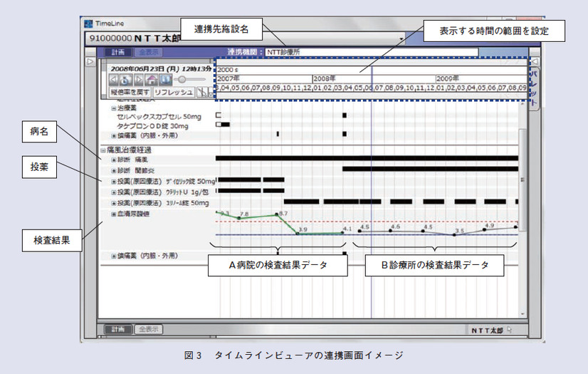Click the first ユリノーム錠 medication bar
This screenshot has width=588, height=374.
tap(302, 202)
